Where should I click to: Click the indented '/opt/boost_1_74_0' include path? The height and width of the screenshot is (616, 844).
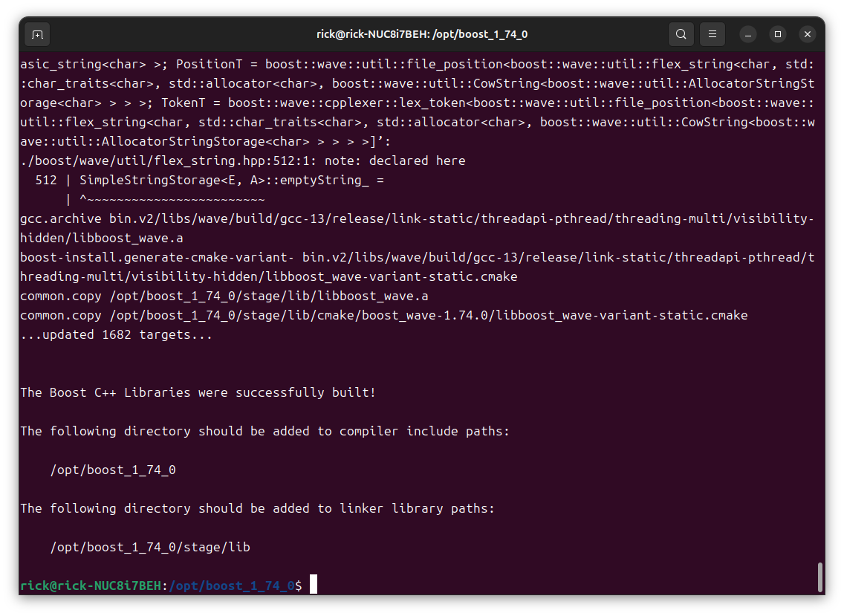pyautogui.click(x=113, y=470)
